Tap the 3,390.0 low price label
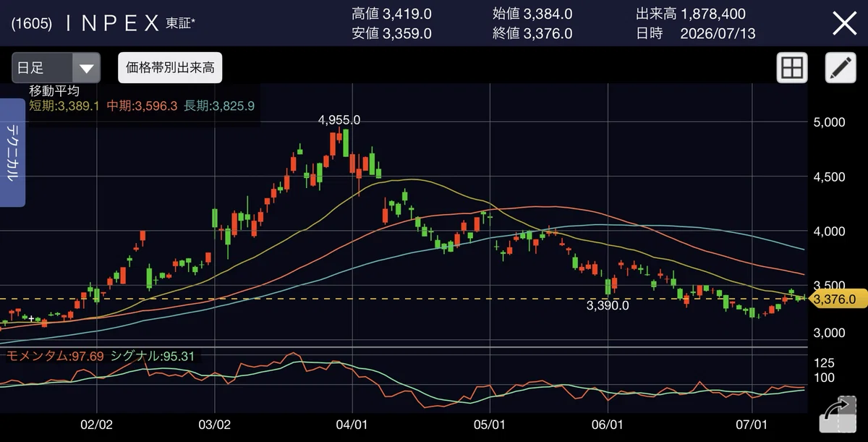 608,305
